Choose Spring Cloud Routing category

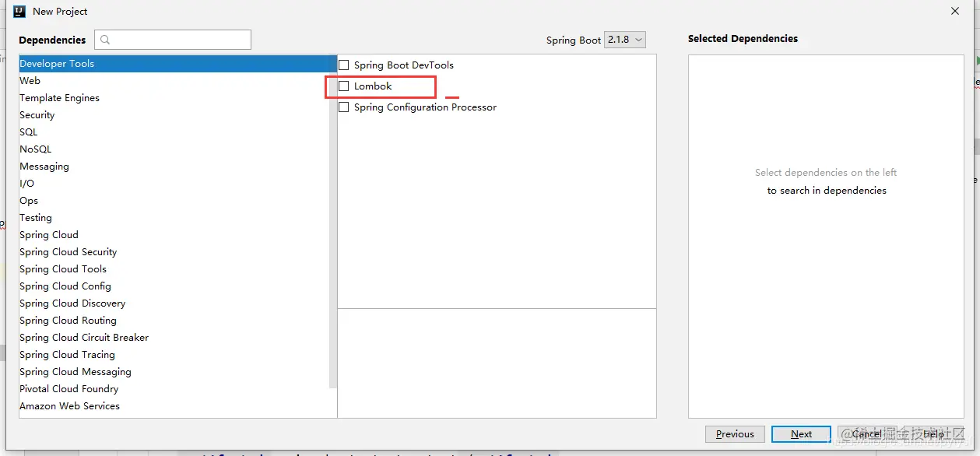177,321
